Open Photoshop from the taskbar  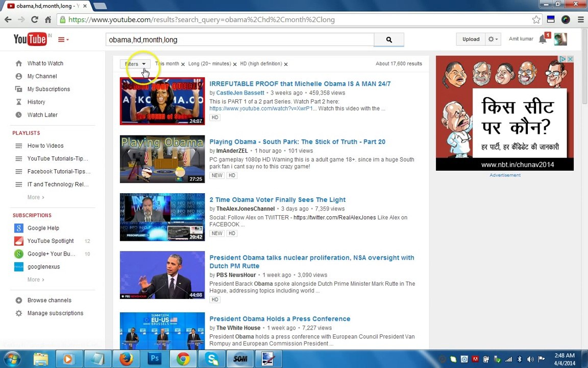[x=155, y=359]
